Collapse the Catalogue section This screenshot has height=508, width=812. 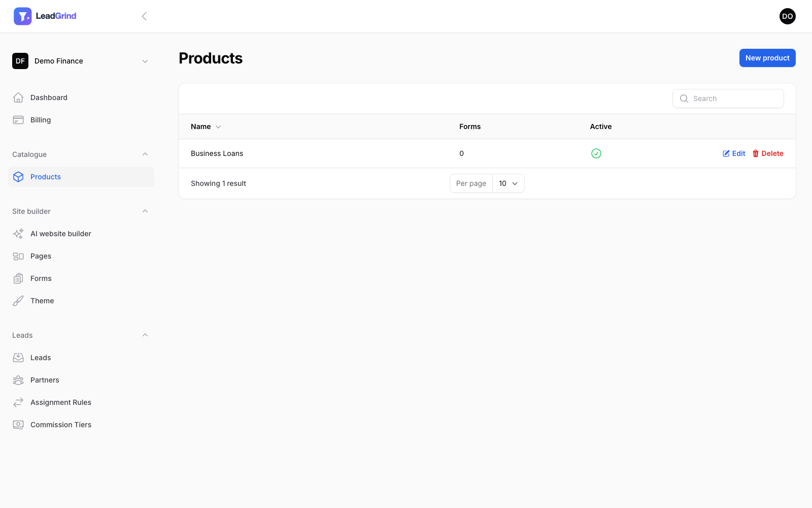[145, 154]
